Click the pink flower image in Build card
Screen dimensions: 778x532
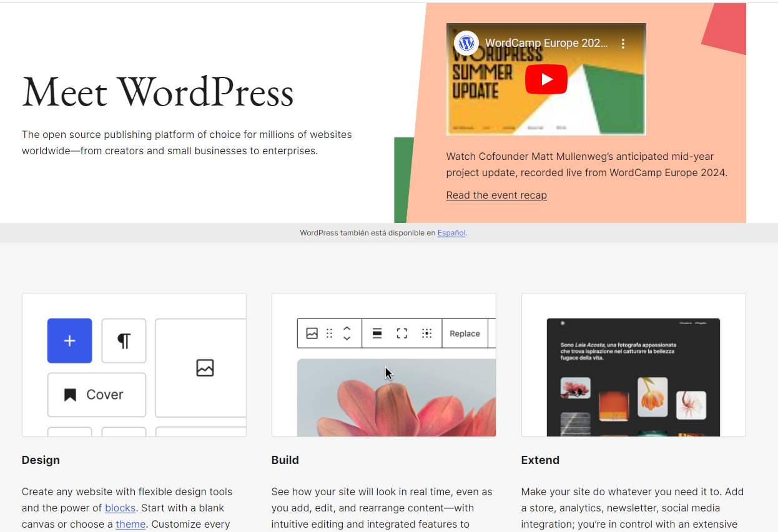point(396,398)
